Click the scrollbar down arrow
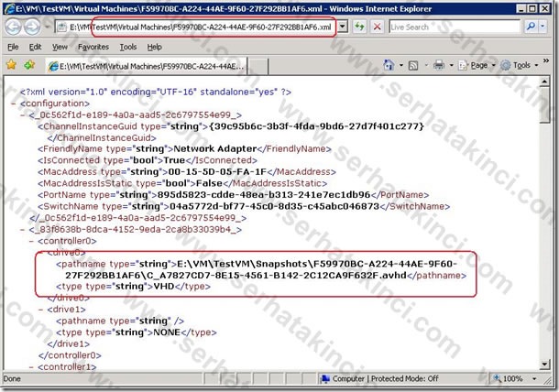 click(x=544, y=364)
